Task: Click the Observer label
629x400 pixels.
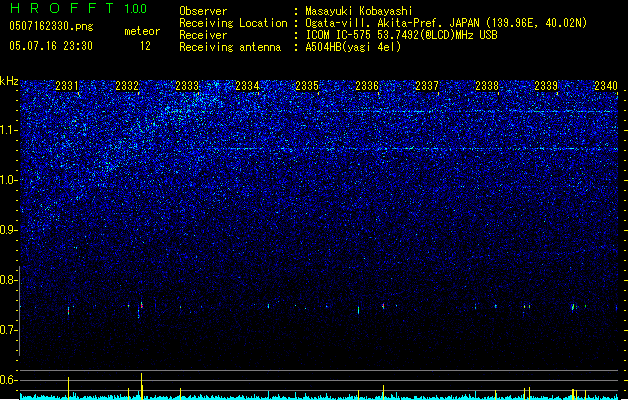Action: (203, 11)
